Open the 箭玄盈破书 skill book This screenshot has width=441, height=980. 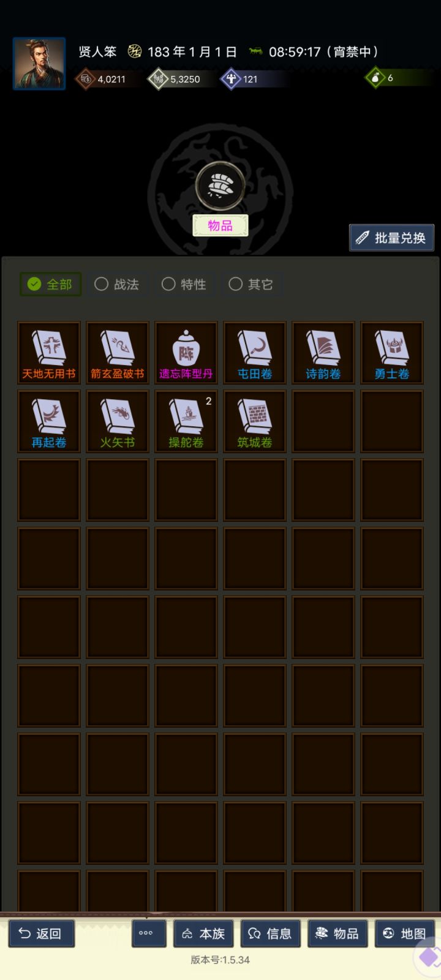(x=118, y=353)
